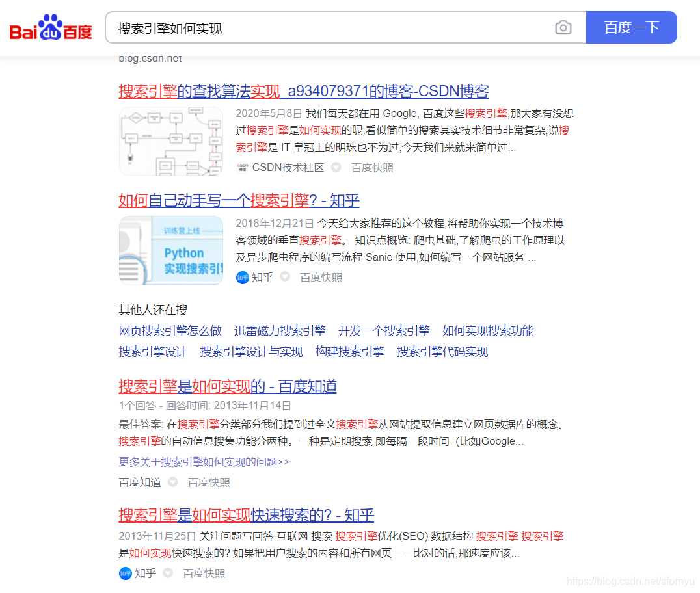
Task: Open image search via camera icon
Action: 563,28
